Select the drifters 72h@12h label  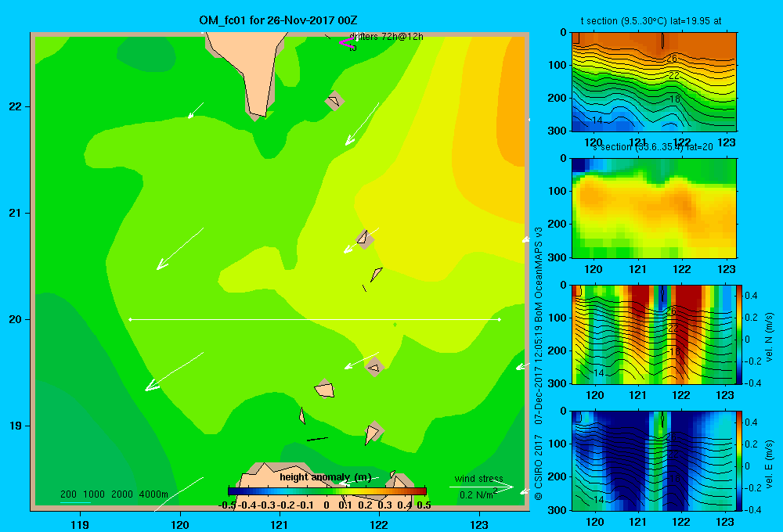pyautogui.click(x=386, y=37)
